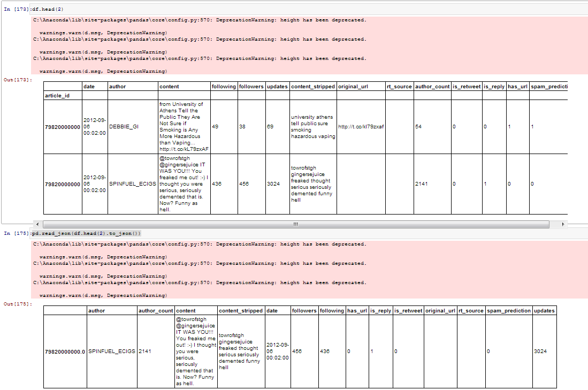Click spam_prediction header in second table
This screenshot has width=588, height=390.
point(509,310)
